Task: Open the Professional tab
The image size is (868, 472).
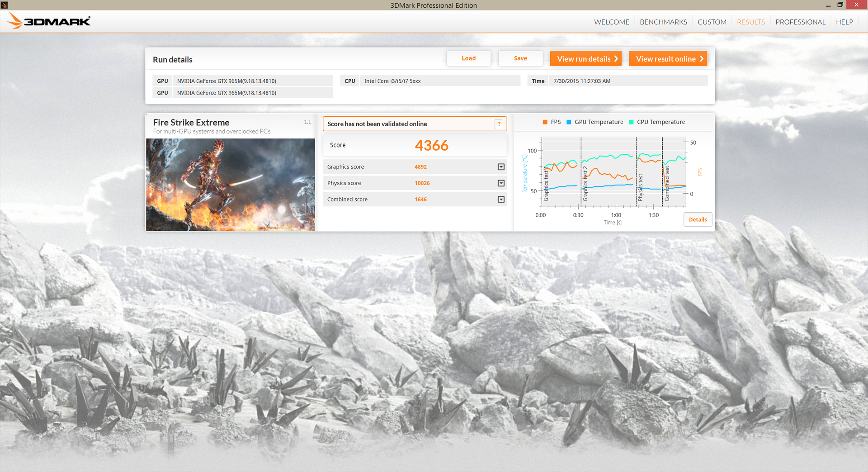Action: (800, 22)
